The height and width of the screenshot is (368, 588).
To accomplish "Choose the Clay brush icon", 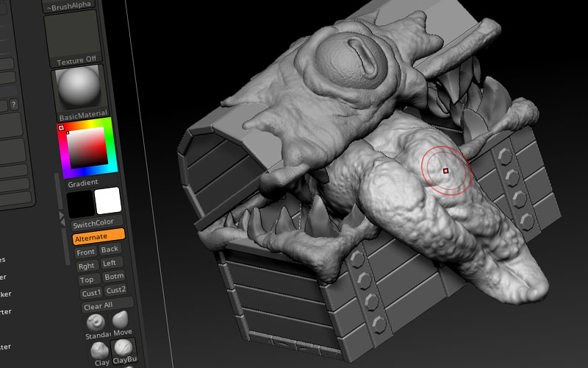I will coord(100,353).
